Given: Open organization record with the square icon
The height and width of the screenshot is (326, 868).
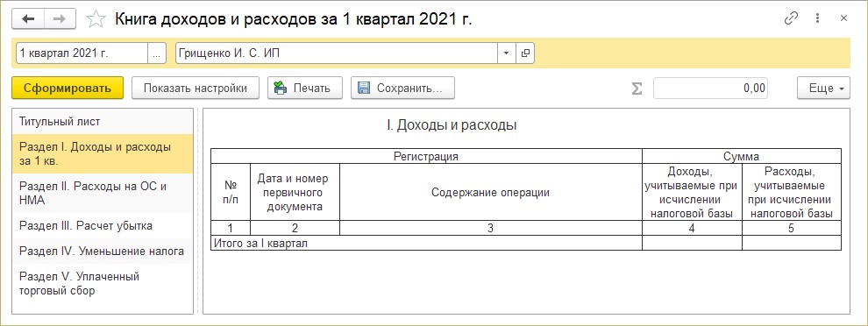Looking at the screenshot, I should coord(525,53).
